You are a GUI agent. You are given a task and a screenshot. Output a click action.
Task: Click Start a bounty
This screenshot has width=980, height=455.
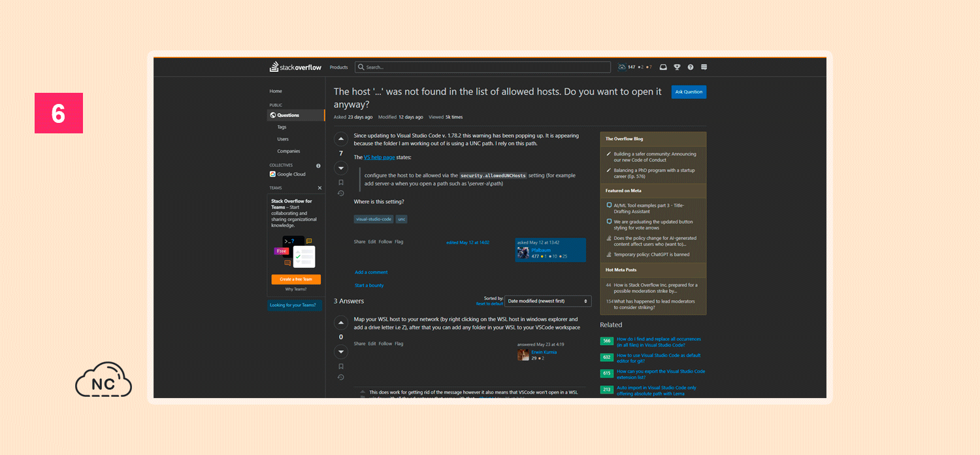(x=369, y=286)
